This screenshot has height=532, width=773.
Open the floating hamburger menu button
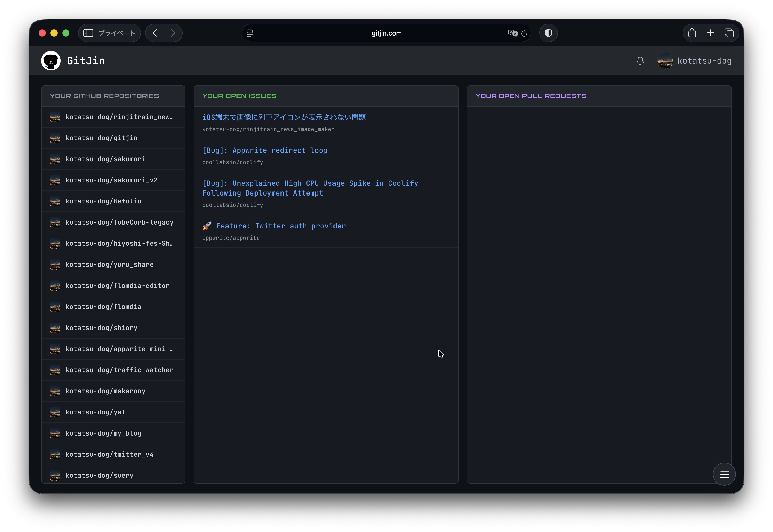[x=724, y=474]
